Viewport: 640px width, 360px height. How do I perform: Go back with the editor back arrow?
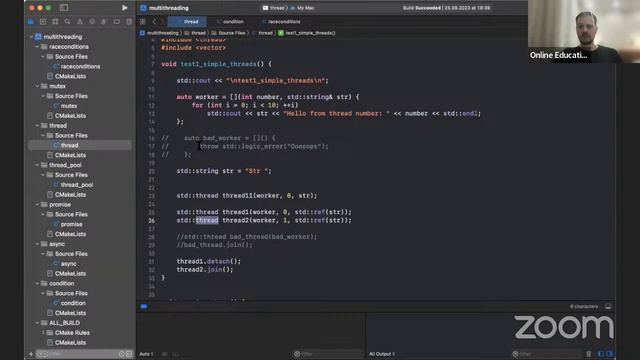pos(154,22)
